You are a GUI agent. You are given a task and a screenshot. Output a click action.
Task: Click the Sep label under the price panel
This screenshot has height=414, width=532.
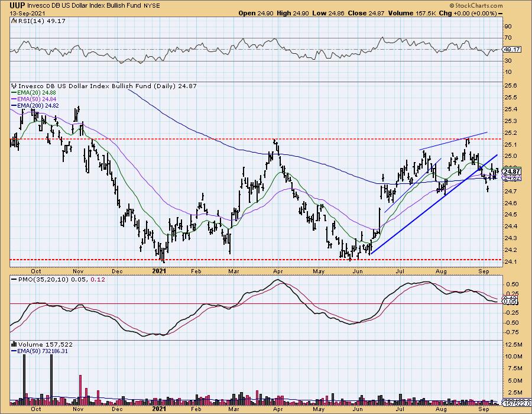484,271
